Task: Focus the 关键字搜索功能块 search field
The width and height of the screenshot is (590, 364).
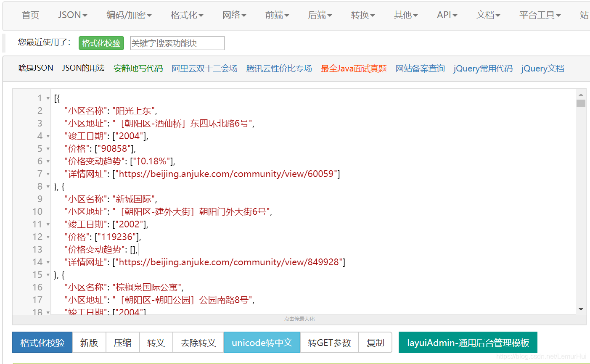Action: pyautogui.click(x=177, y=43)
